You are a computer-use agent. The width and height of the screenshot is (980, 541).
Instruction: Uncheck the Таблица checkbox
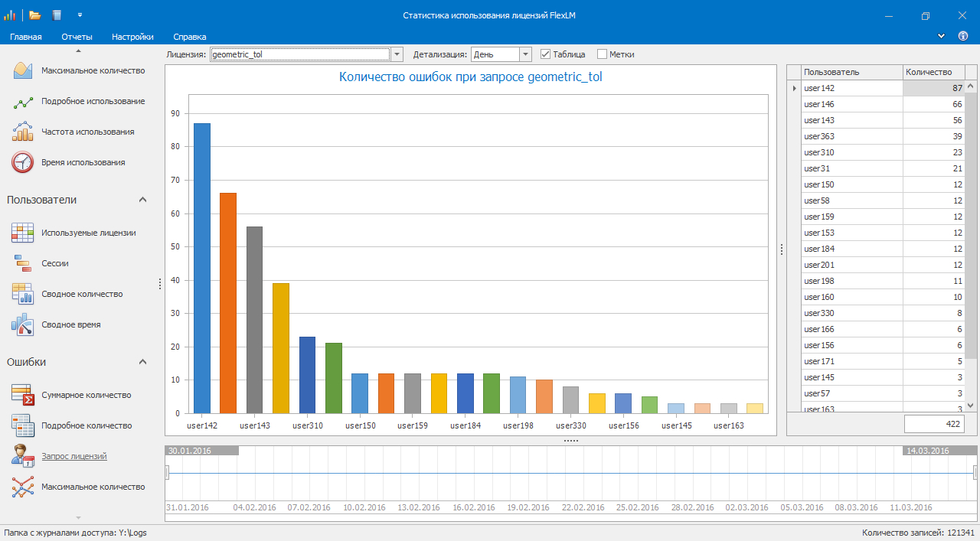coord(546,54)
